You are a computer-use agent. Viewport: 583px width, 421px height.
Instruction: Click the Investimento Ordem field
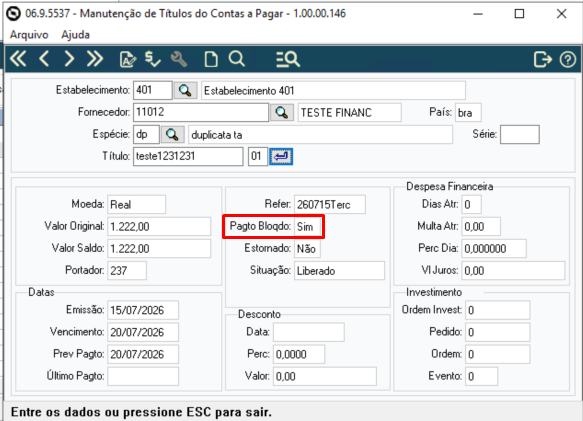click(497, 354)
